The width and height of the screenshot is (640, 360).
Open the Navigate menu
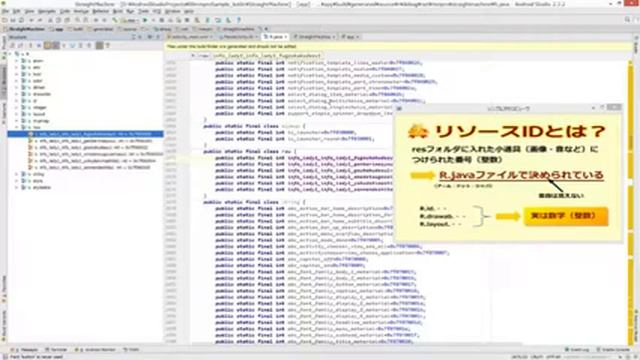tap(47, 11)
